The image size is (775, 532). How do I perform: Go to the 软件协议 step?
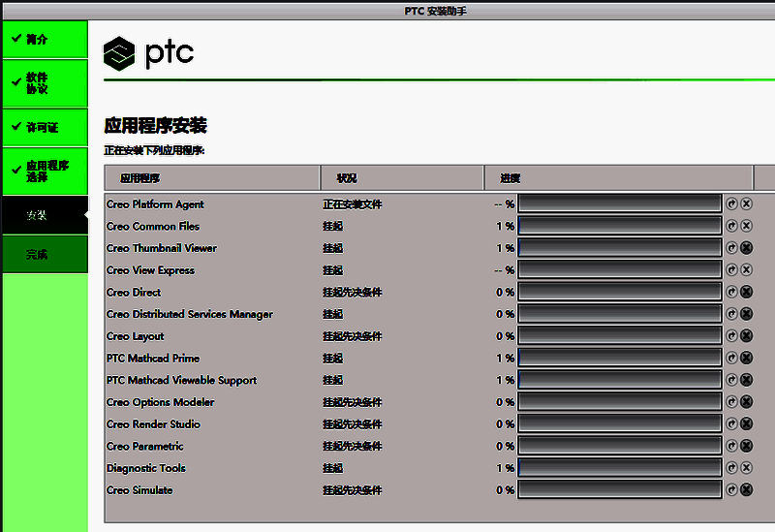click(x=44, y=83)
